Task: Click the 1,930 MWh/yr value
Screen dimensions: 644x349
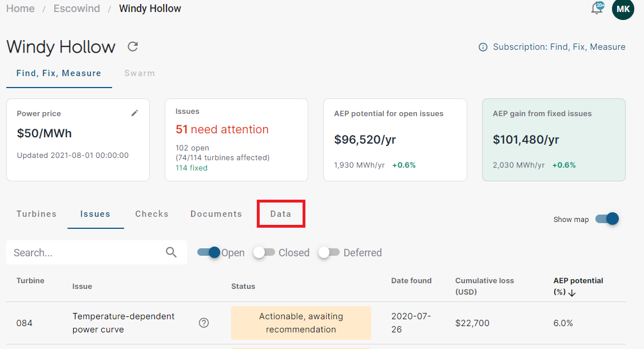Action: click(359, 165)
